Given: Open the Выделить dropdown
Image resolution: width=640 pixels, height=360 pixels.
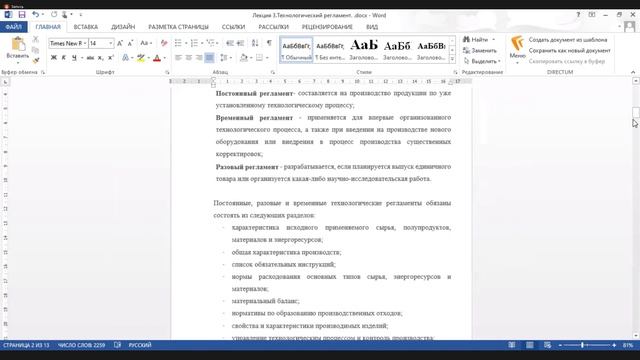Looking at the screenshot, I should point(482,61).
